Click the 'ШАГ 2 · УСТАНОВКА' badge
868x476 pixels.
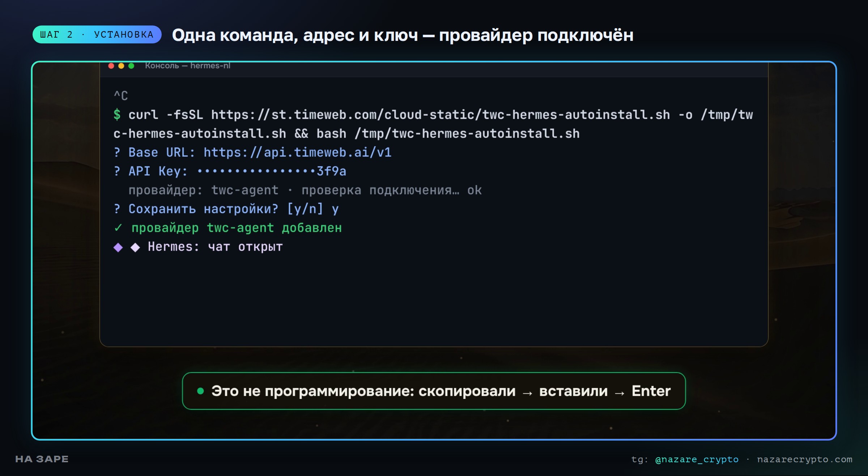(97, 35)
